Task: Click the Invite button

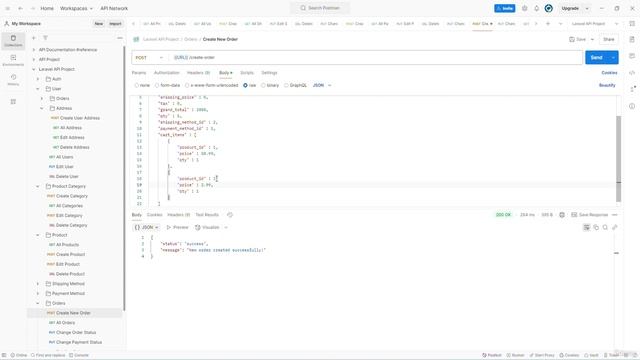Action: (505, 8)
